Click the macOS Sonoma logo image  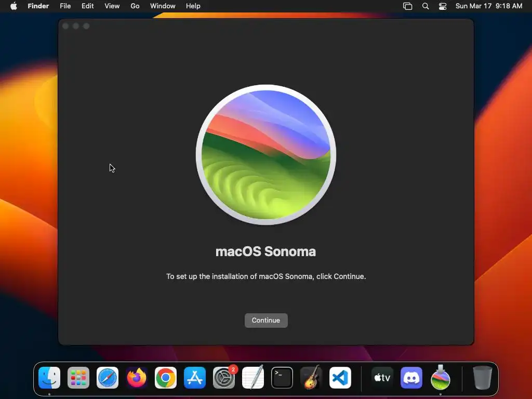click(x=266, y=155)
